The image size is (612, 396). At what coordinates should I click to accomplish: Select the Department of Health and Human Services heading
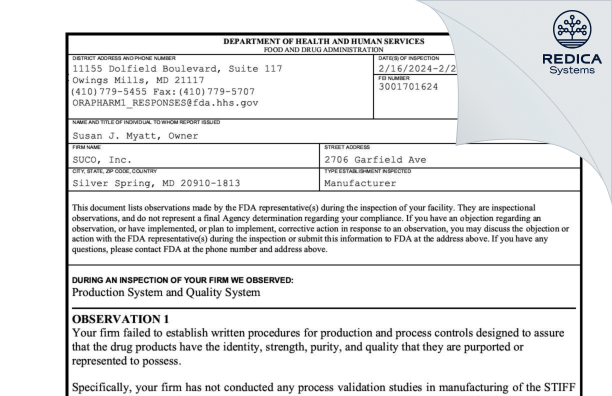324,41
